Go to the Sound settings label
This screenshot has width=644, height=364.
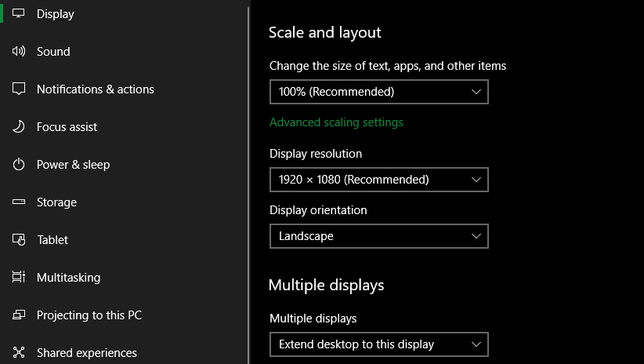click(53, 52)
